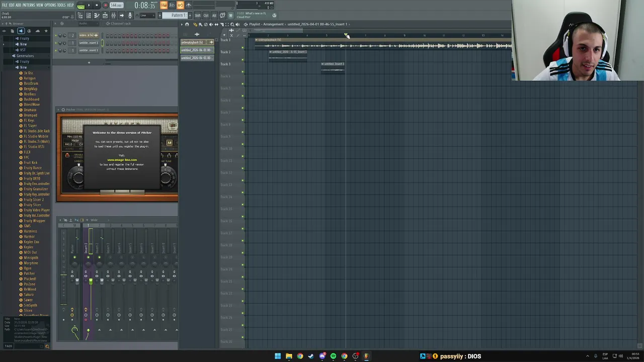Click the microphone recording icon
The width and height of the screenshot is (644, 362).
[130, 16]
